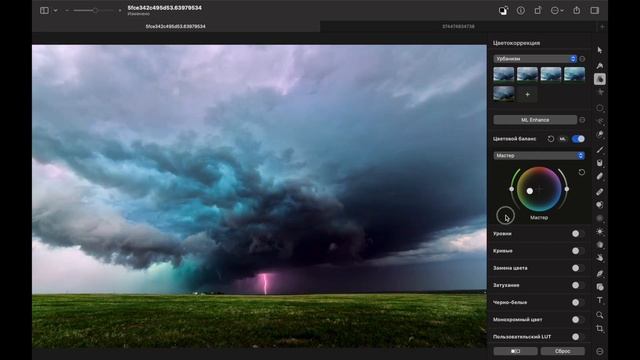
Task: Enable the Черно-белые switch
Action: pyautogui.click(x=578, y=302)
